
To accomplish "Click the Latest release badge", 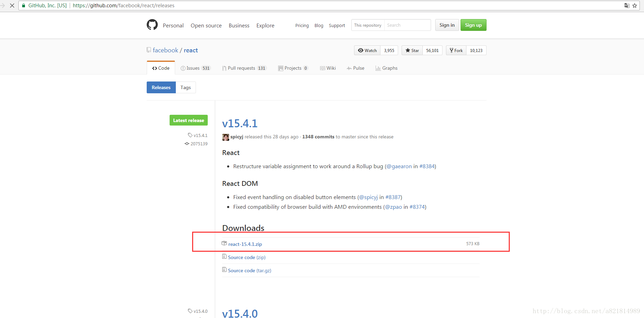I will (189, 120).
